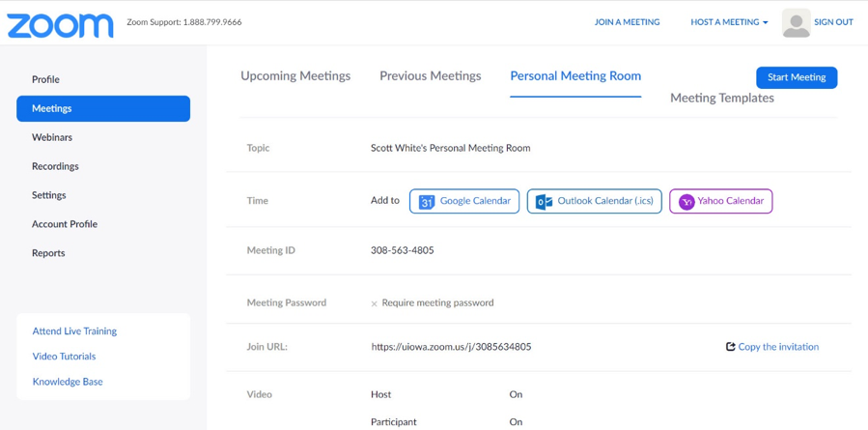
Task: Click the Yahoo Calendar icon
Action: [x=686, y=201]
